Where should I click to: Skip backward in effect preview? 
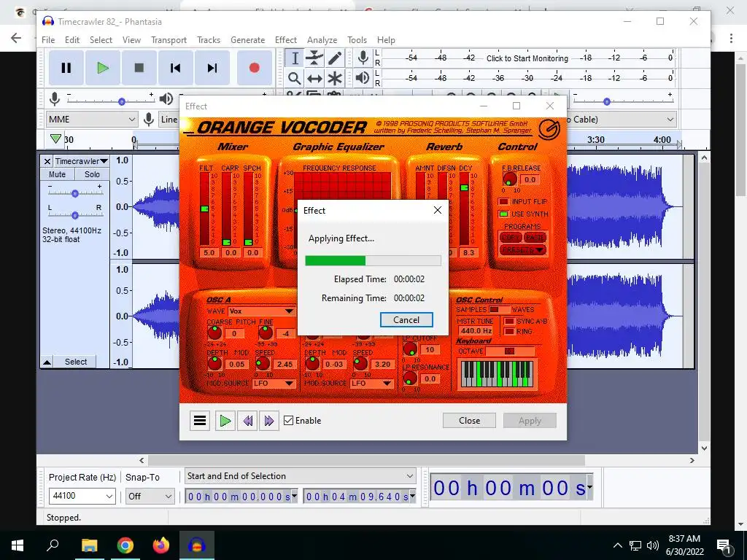[x=248, y=421]
